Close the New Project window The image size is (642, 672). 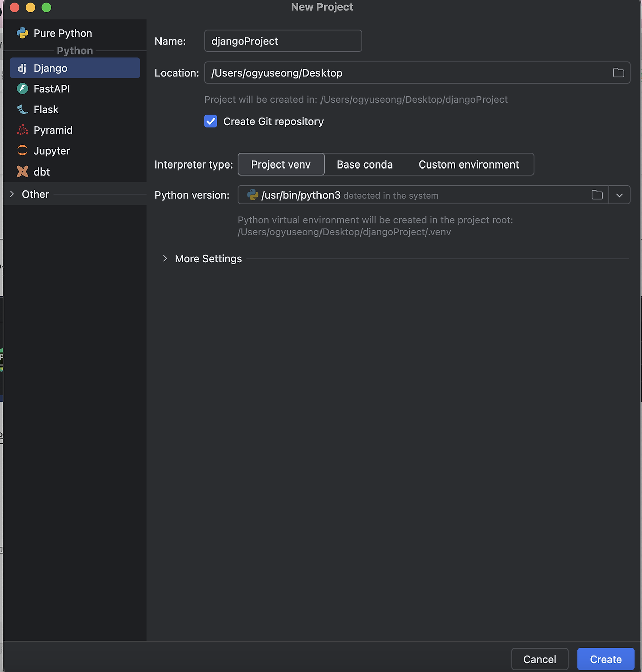[15, 7]
